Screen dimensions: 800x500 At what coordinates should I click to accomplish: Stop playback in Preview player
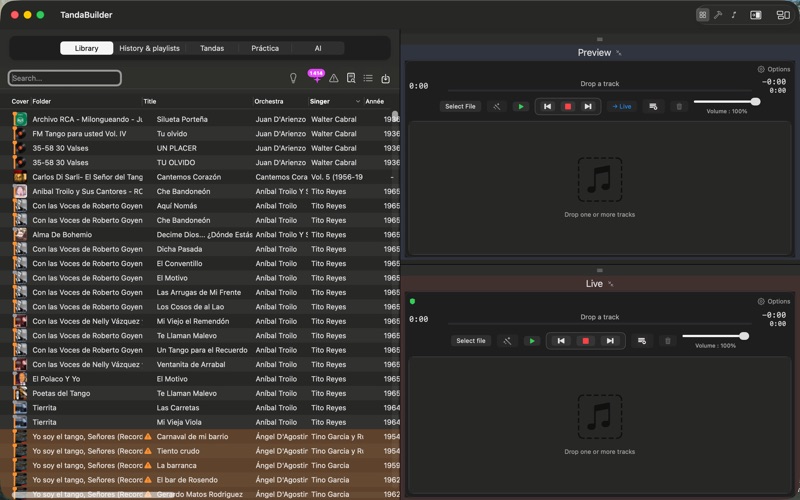pyautogui.click(x=567, y=107)
